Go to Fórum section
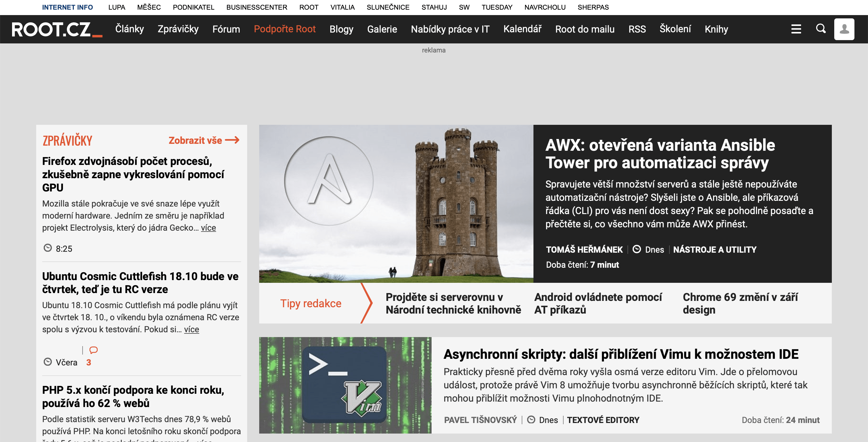 (x=226, y=29)
